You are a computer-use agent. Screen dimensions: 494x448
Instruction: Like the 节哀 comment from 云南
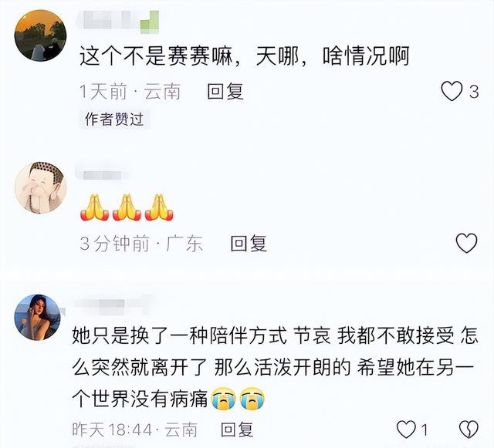(407, 429)
